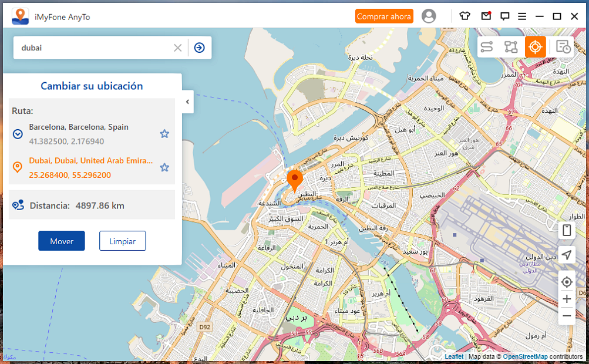Click the Barcelona origin marker icon

(18, 134)
